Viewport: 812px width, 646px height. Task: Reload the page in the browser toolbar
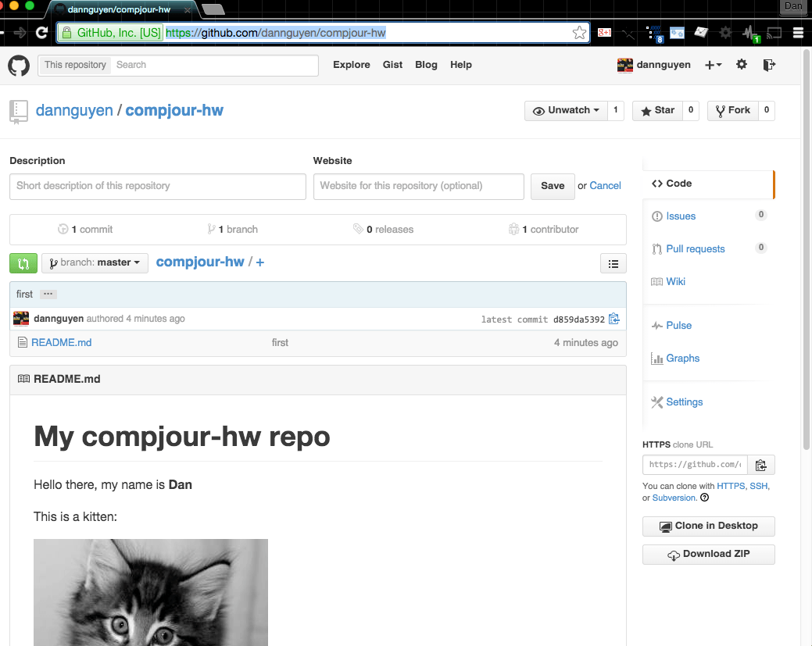click(x=42, y=33)
